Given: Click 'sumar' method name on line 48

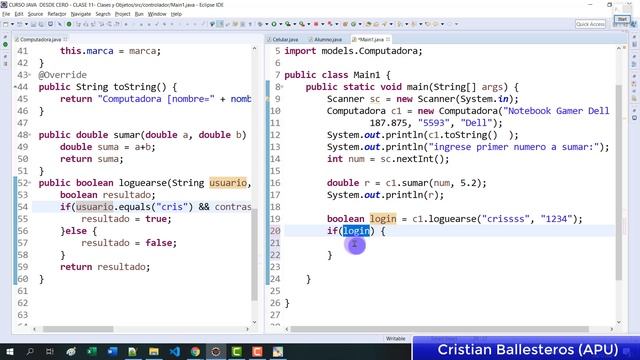Looking at the screenshot, I should [x=127, y=135].
